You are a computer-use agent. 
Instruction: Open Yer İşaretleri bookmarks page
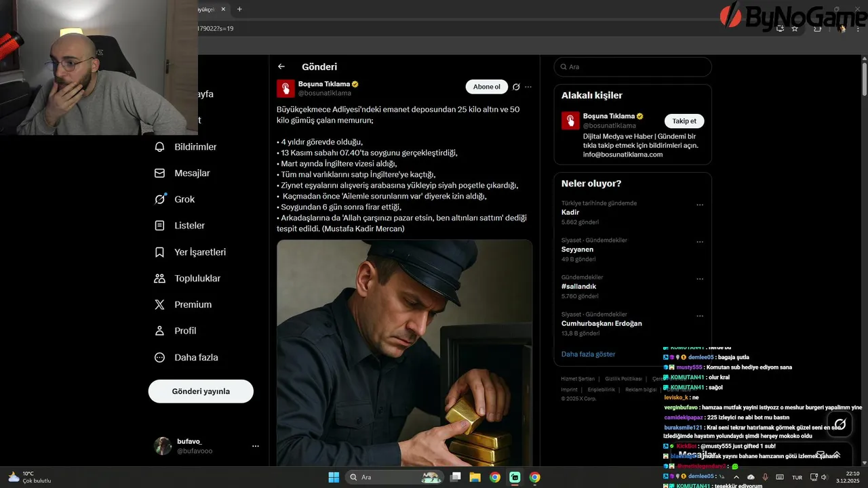pyautogui.click(x=191, y=252)
